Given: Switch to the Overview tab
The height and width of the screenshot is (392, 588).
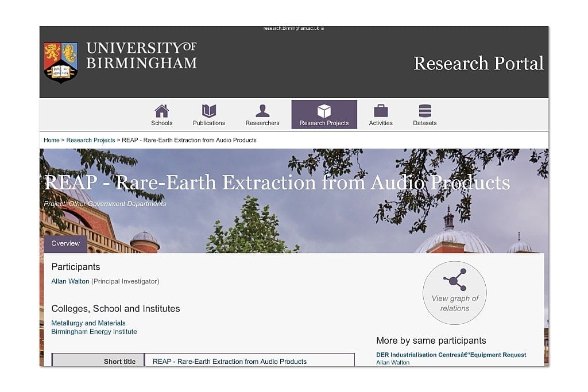Looking at the screenshot, I should (65, 243).
